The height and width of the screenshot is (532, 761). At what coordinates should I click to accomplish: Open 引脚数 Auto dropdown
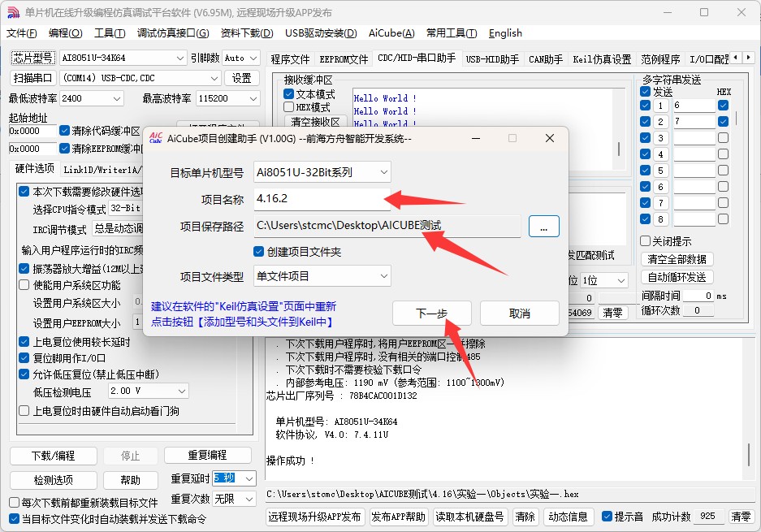[241, 58]
